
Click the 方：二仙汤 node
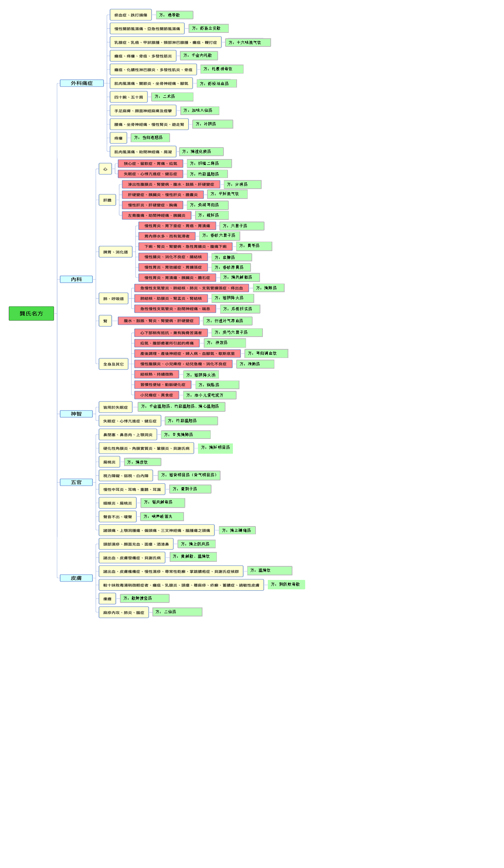click(177, 612)
